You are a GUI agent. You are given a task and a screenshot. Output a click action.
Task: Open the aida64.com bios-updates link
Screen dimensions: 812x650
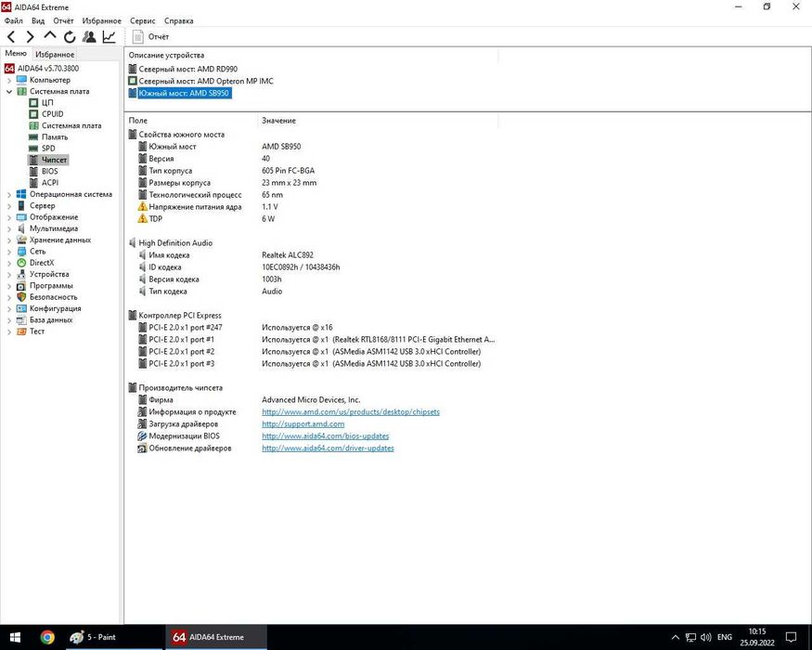(x=325, y=435)
